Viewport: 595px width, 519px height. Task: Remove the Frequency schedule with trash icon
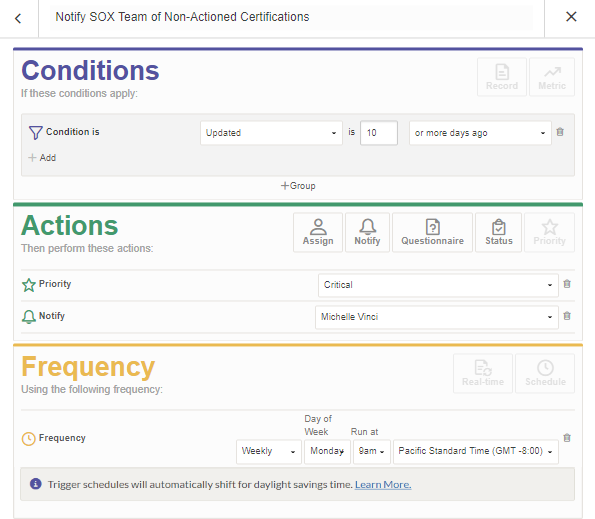[567, 438]
